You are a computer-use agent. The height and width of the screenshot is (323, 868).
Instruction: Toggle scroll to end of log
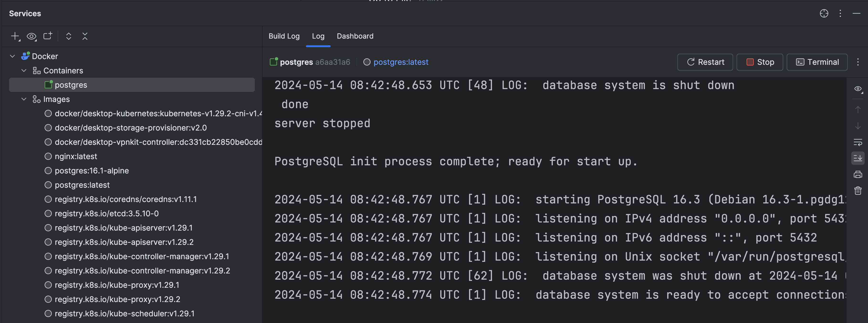tap(858, 158)
